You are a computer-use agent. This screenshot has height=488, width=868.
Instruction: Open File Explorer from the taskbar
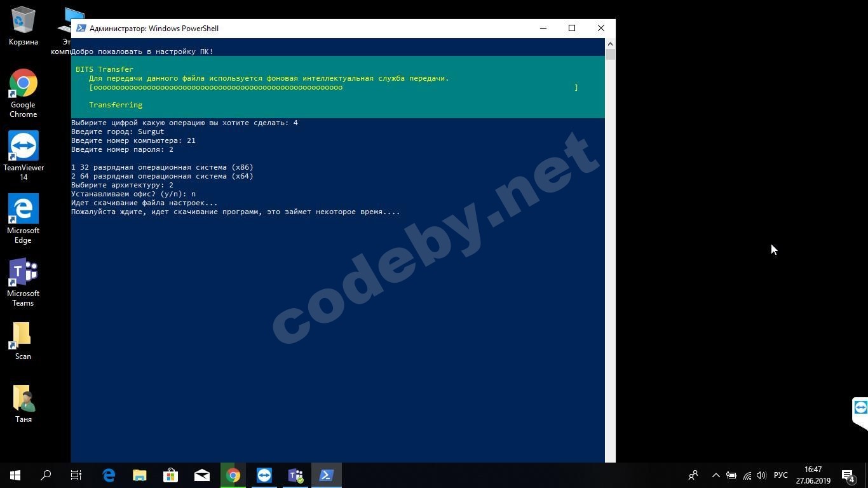pos(140,475)
